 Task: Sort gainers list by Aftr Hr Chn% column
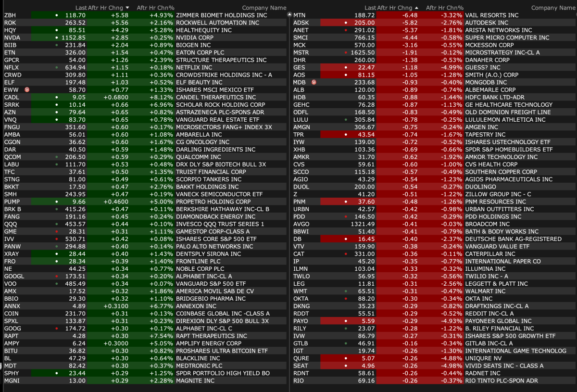(155, 8)
